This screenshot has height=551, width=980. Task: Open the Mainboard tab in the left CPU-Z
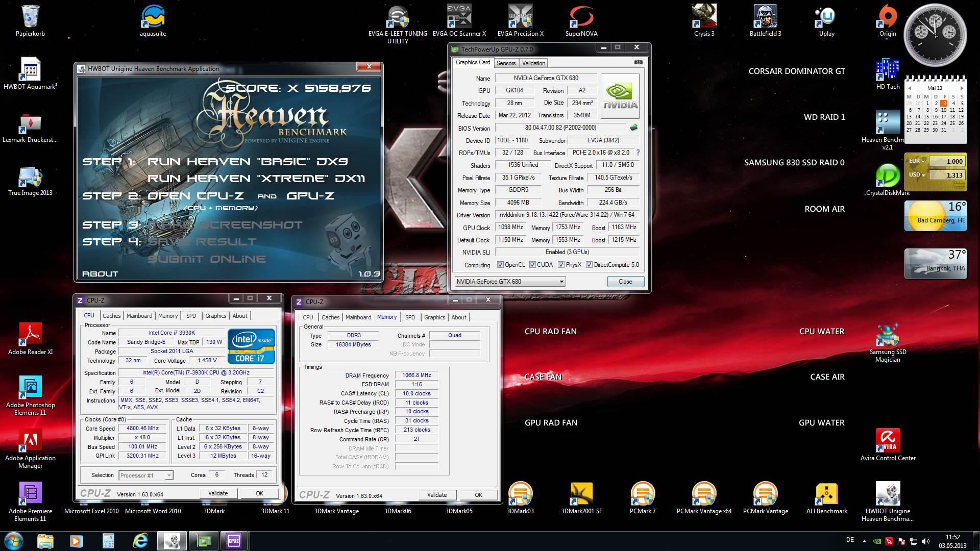tap(139, 316)
